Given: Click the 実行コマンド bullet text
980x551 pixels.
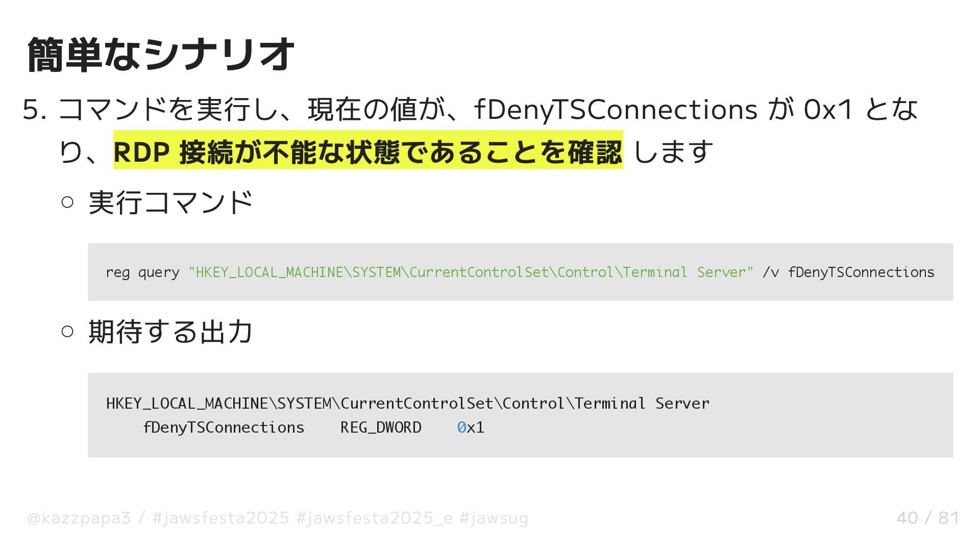Looking at the screenshot, I should pos(171,203).
